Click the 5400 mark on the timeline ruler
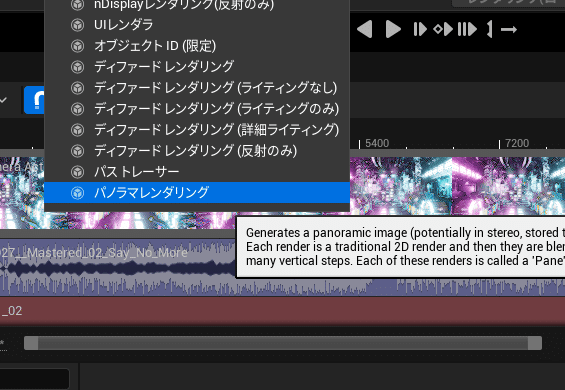565x390 pixels. pyautogui.click(x=377, y=143)
